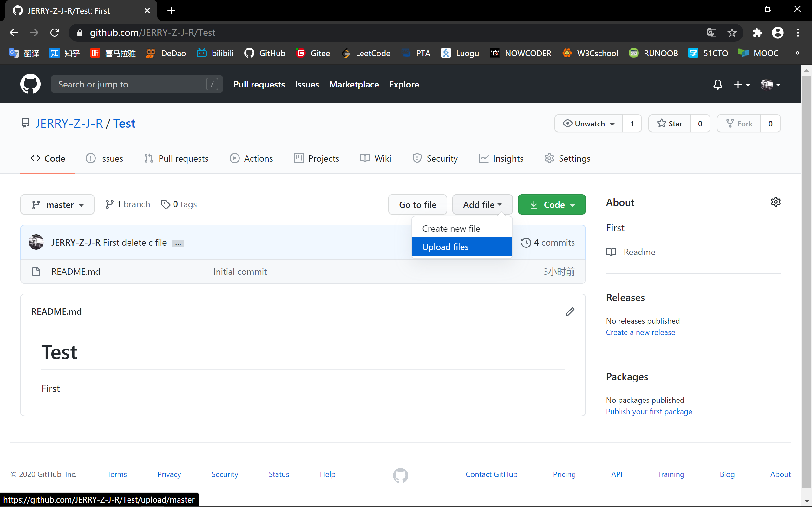Image resolution: width=812 pixels, height=507 pixels.
Task: Select Upload files menu item
Action: point(462,247)
